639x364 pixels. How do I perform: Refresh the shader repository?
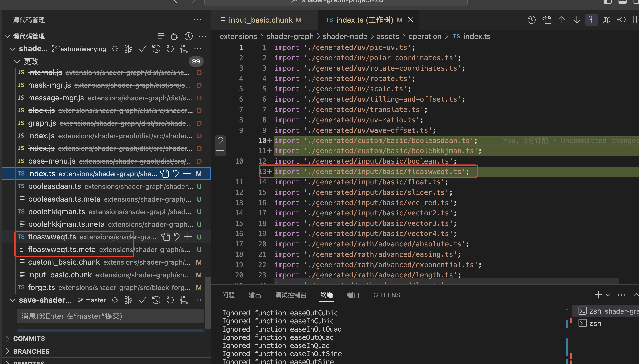pyautogui.click(x=170, y=49)
